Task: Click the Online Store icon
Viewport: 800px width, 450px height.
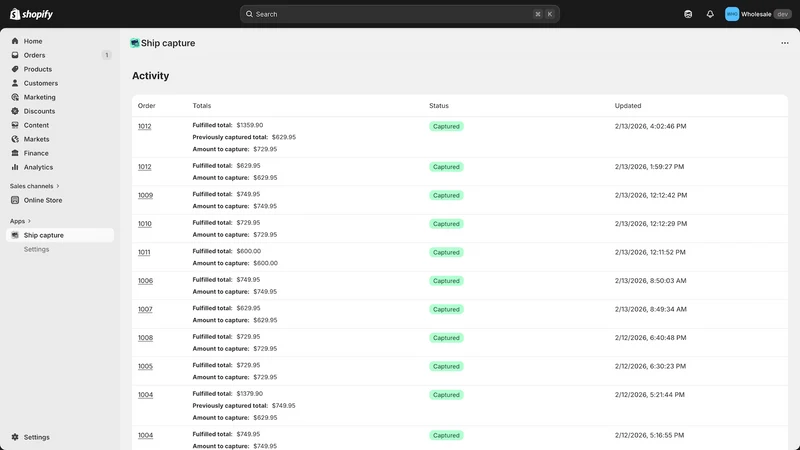Action: coord(15,201)
